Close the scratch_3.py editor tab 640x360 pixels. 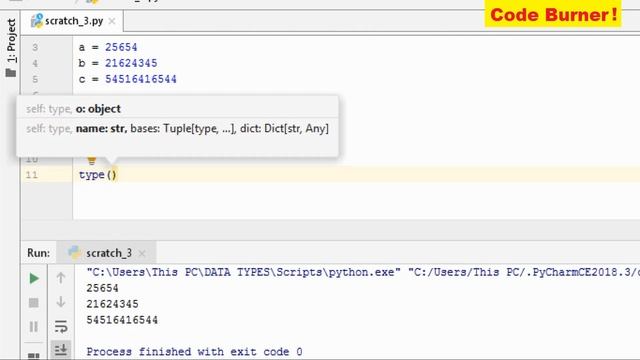pyautogui.click(x=112, y=21)
